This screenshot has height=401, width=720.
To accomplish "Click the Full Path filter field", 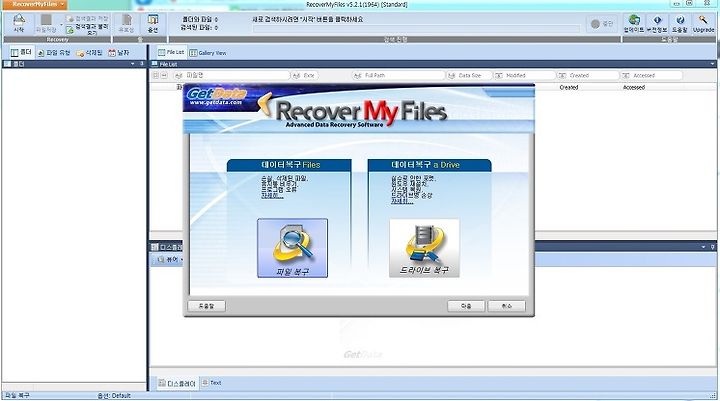I will pos(399,75).
